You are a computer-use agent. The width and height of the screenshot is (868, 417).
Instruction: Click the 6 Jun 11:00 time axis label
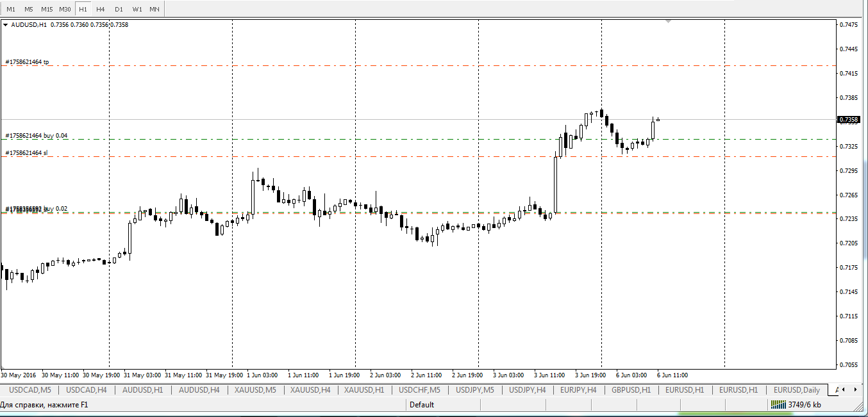673,375
